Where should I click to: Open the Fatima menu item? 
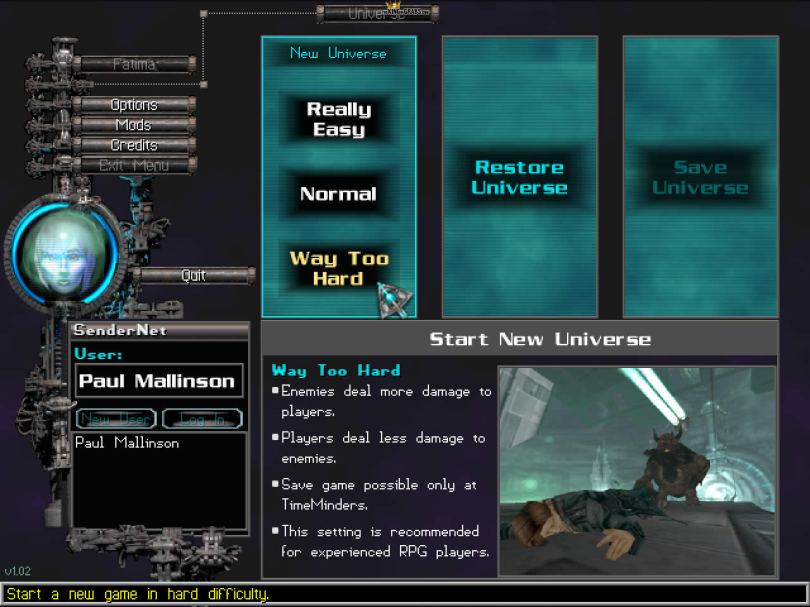coord(134,64)
